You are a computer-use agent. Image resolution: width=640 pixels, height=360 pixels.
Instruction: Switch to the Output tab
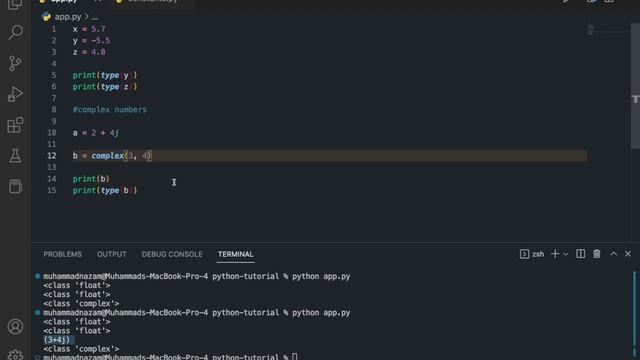click(111, 254)
